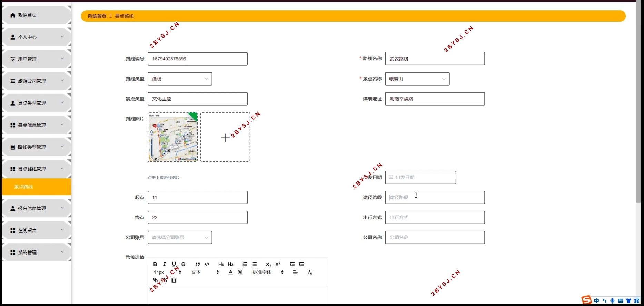Insert an ordered numbered list

[x=245, y=264]
